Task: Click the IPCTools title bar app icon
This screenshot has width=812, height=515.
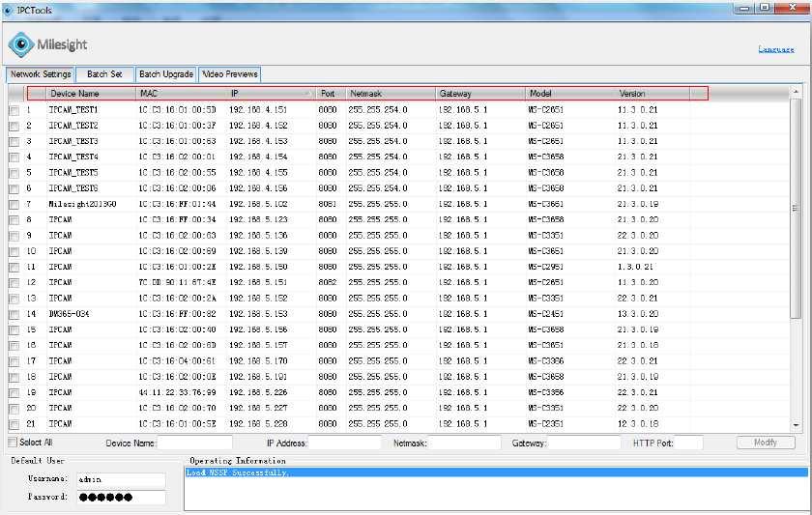Action: 8,10
